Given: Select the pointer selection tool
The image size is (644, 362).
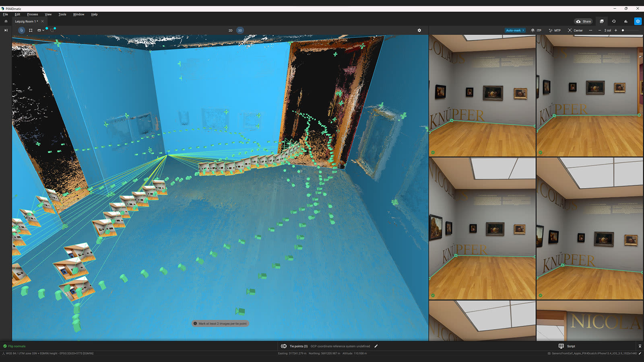Looking at the screenshot, I should click(x=21, y=30).
